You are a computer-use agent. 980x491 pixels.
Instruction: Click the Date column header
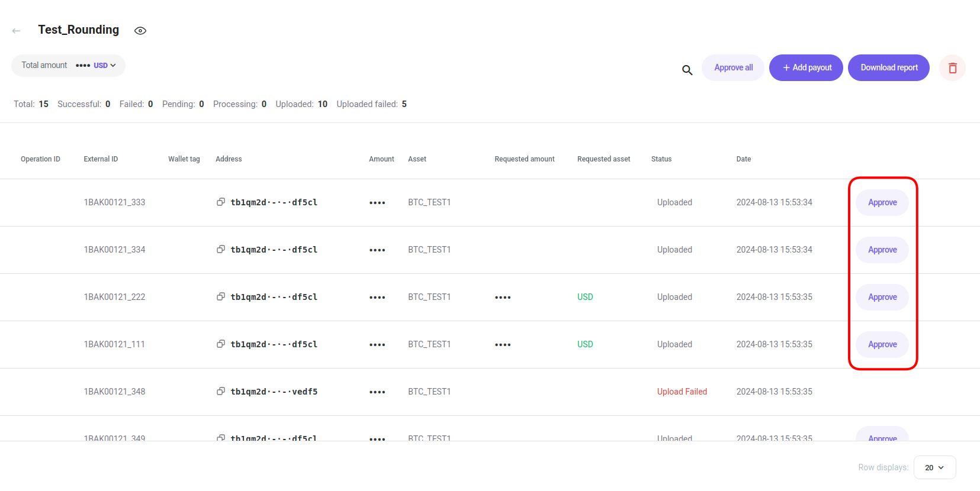(743, 159)
